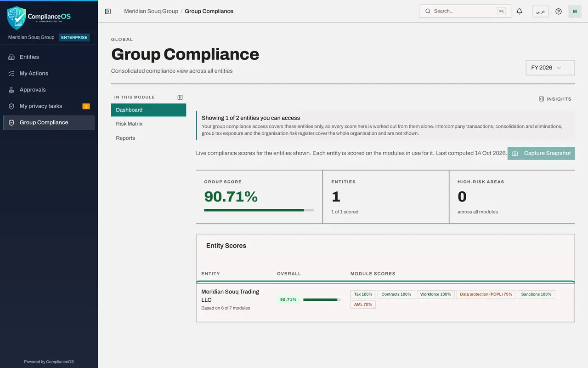
Task: Open the FY 2026 year dropdown
Action: (550, 68)
